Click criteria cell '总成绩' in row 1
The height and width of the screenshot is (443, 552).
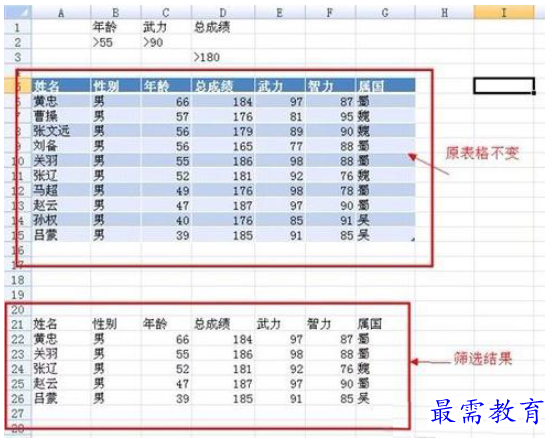[x=223, y=27]
